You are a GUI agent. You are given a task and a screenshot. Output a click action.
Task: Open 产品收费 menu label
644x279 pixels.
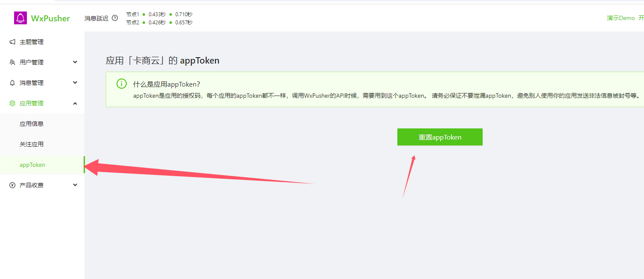pyautogui.click(x=32, y=185)
